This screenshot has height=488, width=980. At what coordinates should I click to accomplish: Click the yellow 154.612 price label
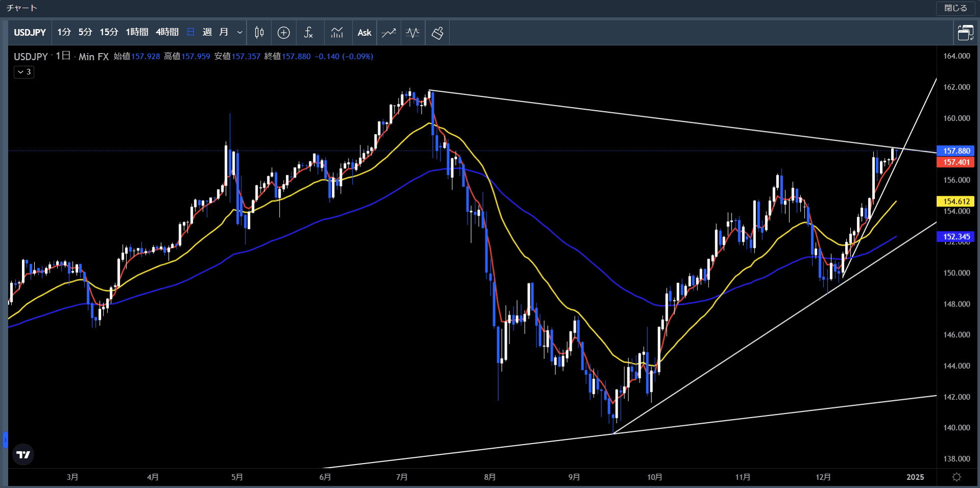click(956, 201)
